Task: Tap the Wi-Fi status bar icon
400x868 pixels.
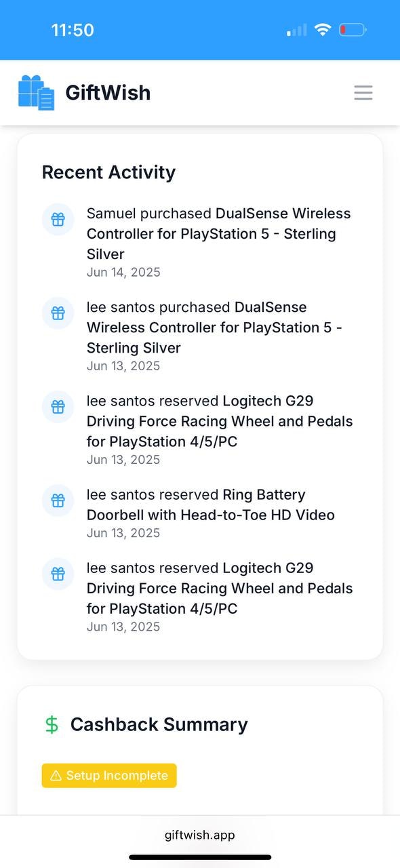Action: click(x=323, y=30)
